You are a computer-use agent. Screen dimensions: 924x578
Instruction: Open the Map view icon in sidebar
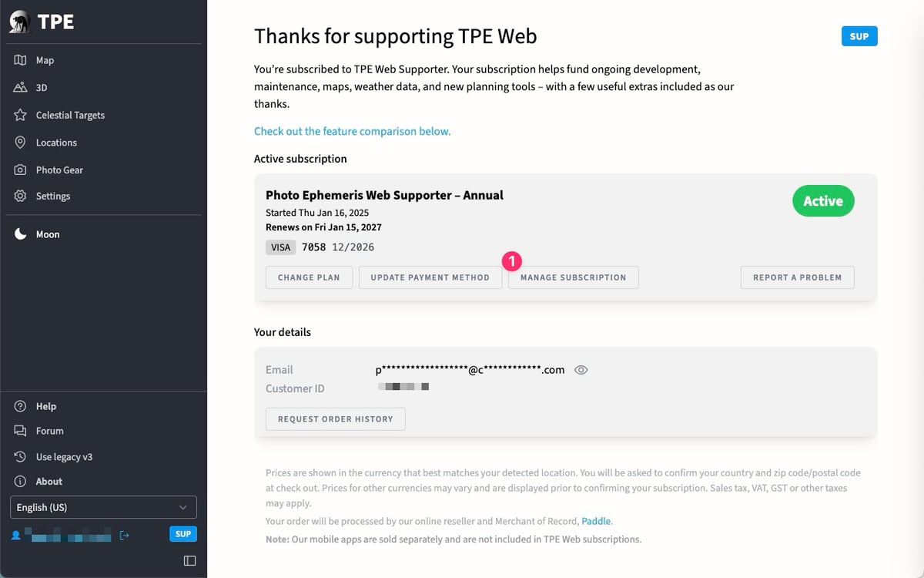[x=21, y=60]
